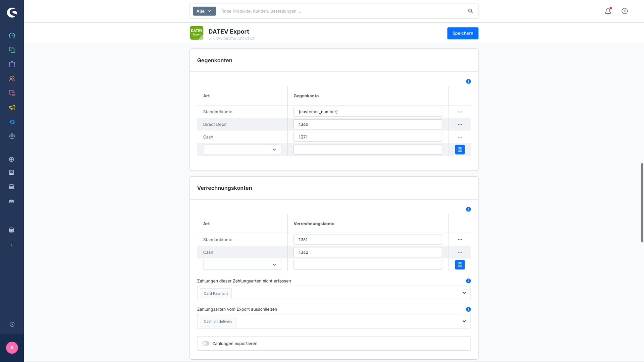
Task: Open Art dropdown in Verrechnungskonten
Action: coord(242,265)
